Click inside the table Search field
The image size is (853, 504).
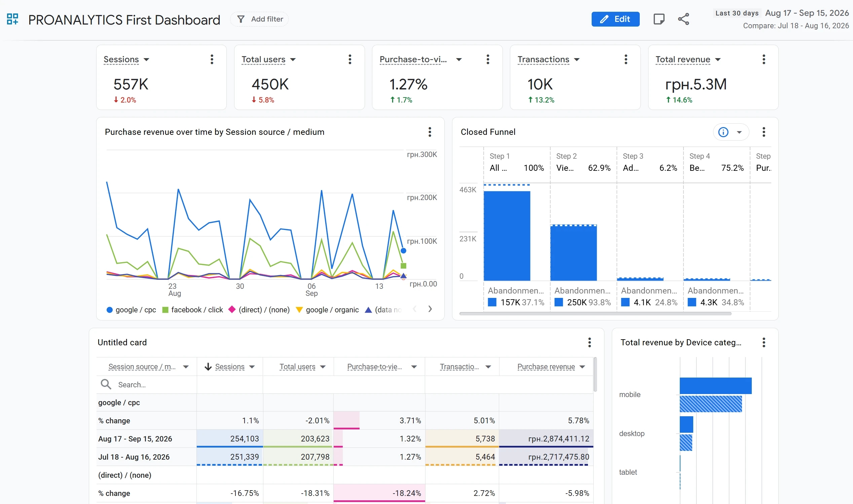(147, 384)
